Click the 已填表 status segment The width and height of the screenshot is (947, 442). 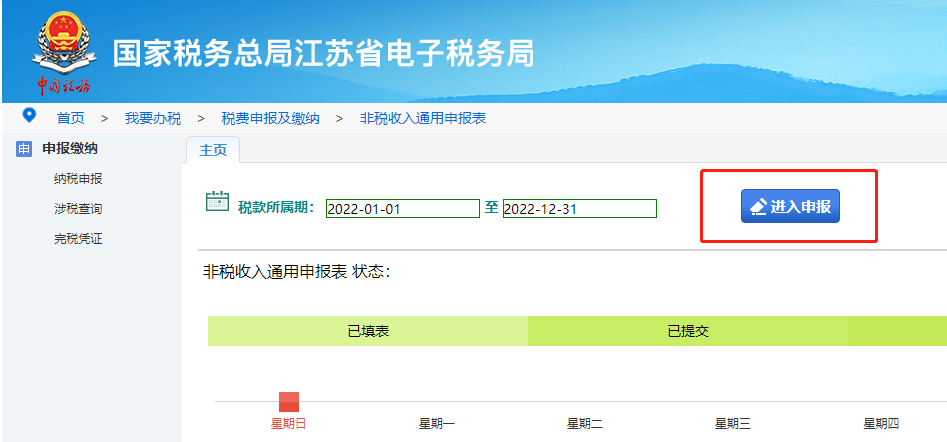point(368,331)
